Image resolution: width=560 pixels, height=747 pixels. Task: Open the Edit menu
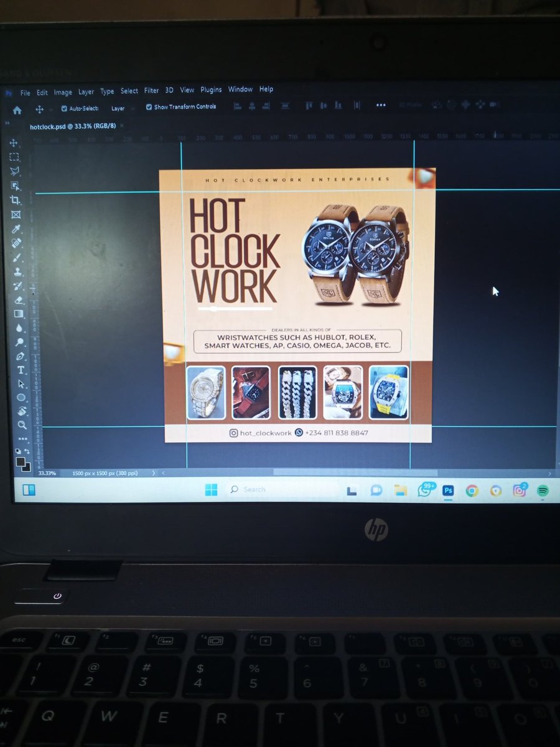42,93
